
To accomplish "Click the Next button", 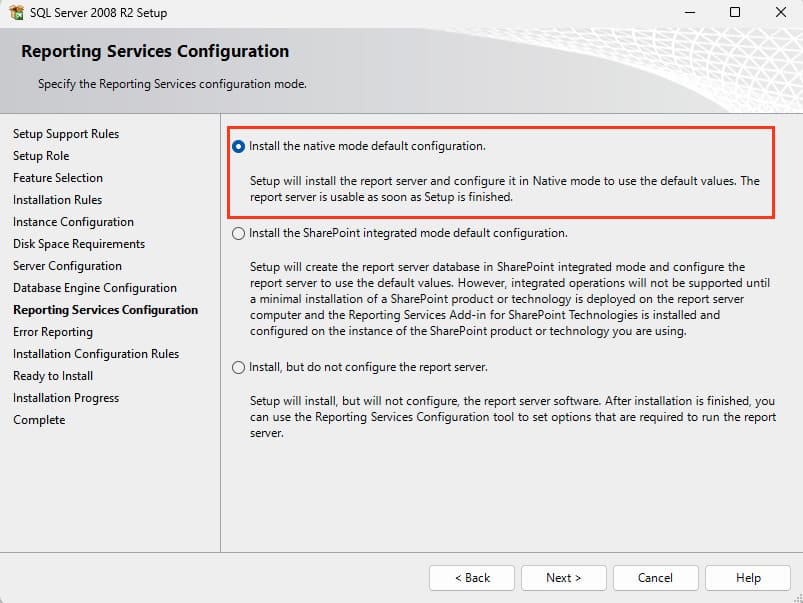I will [563, 578].
